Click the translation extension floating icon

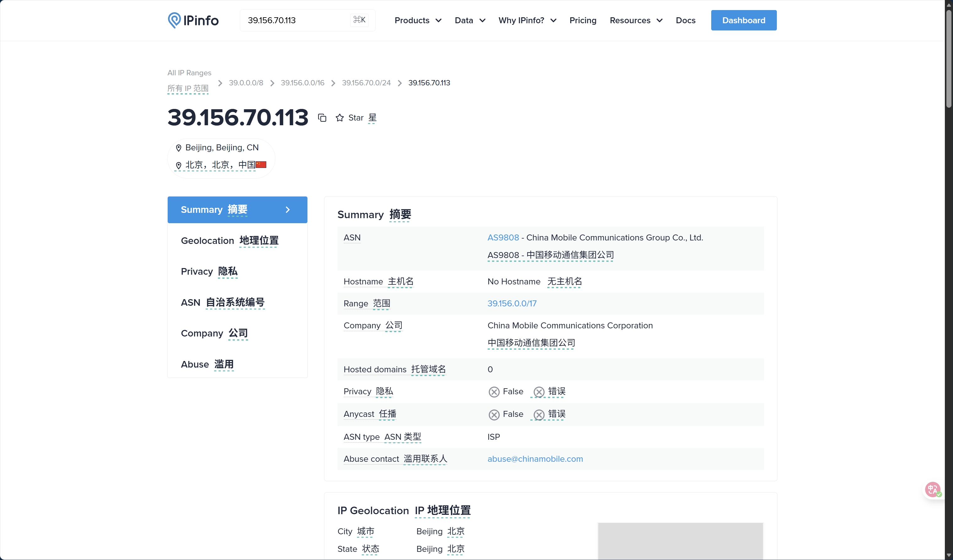pos(933,489)
